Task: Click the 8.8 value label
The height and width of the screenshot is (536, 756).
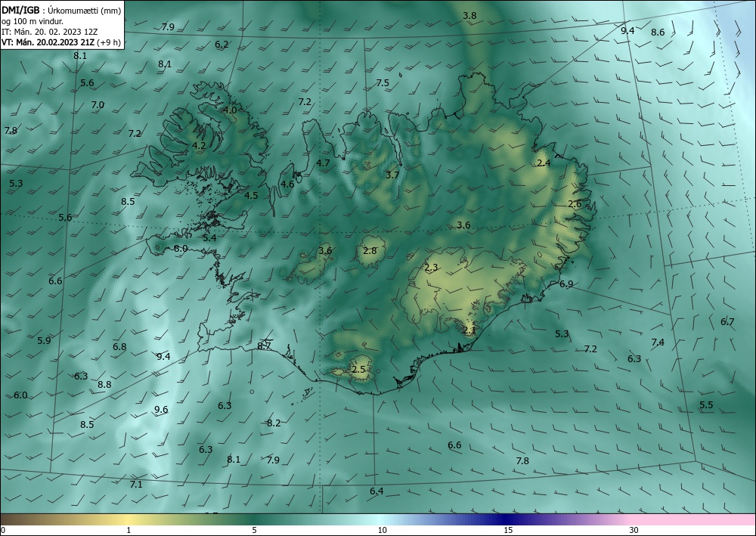Action: (104, 385)
